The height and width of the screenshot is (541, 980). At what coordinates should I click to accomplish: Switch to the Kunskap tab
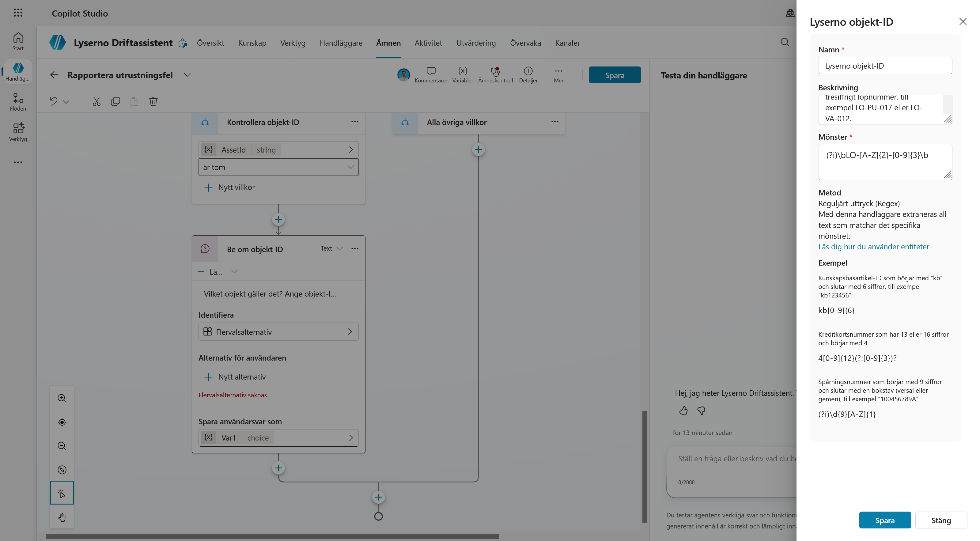[252, 43]
